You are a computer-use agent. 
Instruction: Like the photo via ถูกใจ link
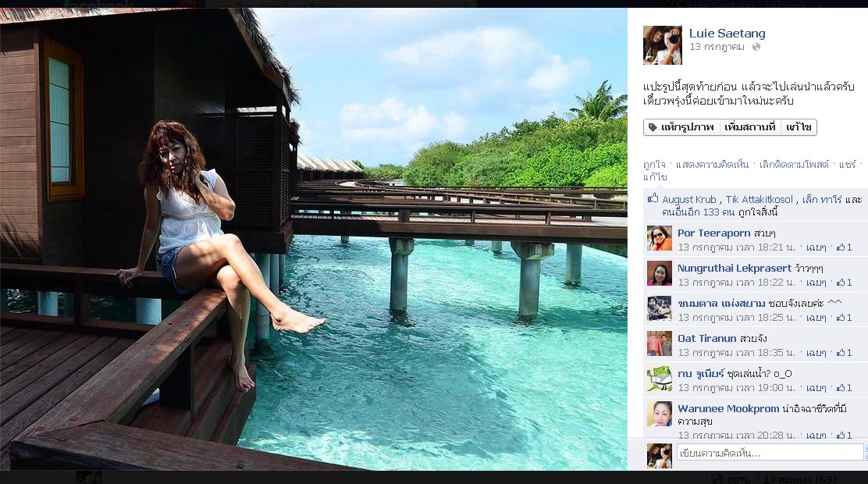click(654, 165)
